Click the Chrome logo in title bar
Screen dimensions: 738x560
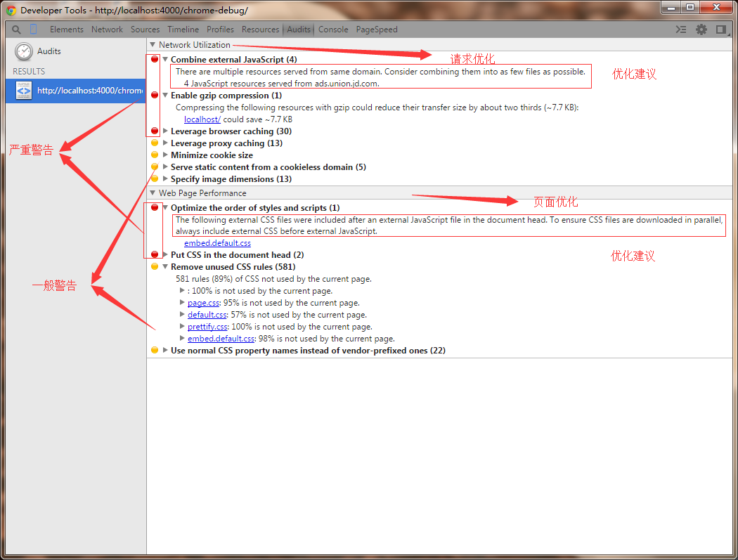click(11, 10)
